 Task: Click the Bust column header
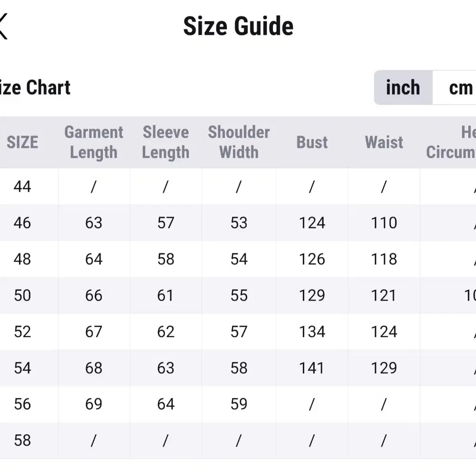tap(312, 142)
